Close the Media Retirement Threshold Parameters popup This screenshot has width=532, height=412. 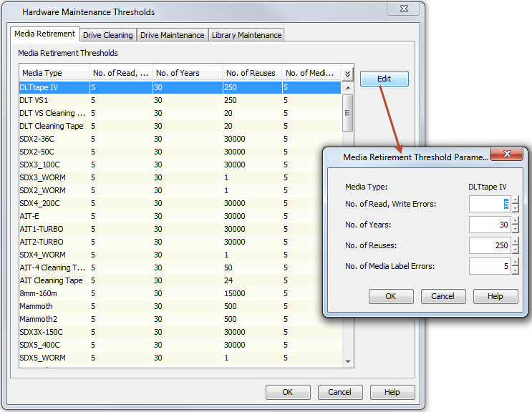tap(508, 156)
